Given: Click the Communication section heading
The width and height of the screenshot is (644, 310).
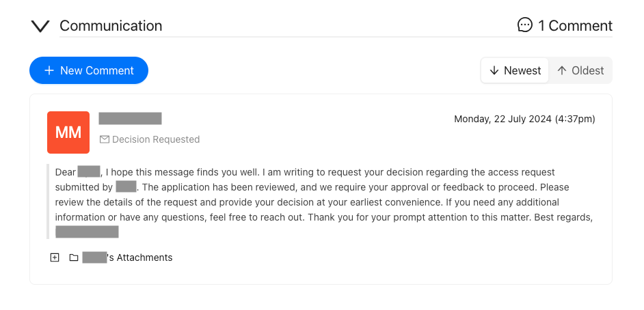Looking at the screenshot, I should (x=111, y=26).
